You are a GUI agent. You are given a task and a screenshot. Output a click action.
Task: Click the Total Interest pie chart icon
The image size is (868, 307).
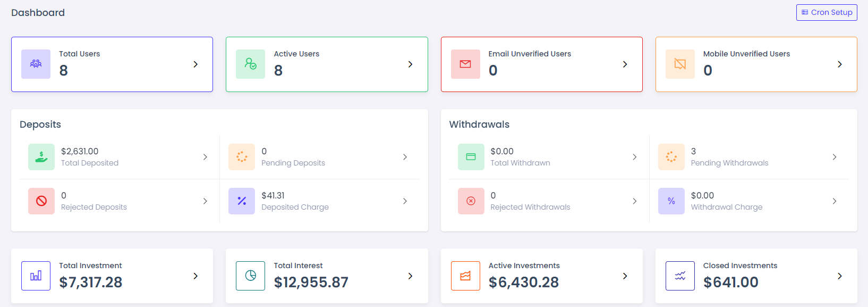pos(250,276)
